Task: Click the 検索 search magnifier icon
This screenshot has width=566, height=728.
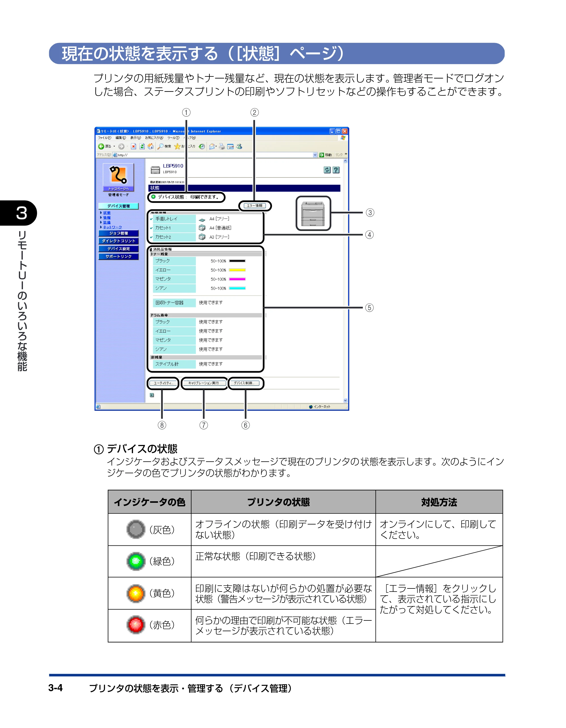Action: point(161,146)
